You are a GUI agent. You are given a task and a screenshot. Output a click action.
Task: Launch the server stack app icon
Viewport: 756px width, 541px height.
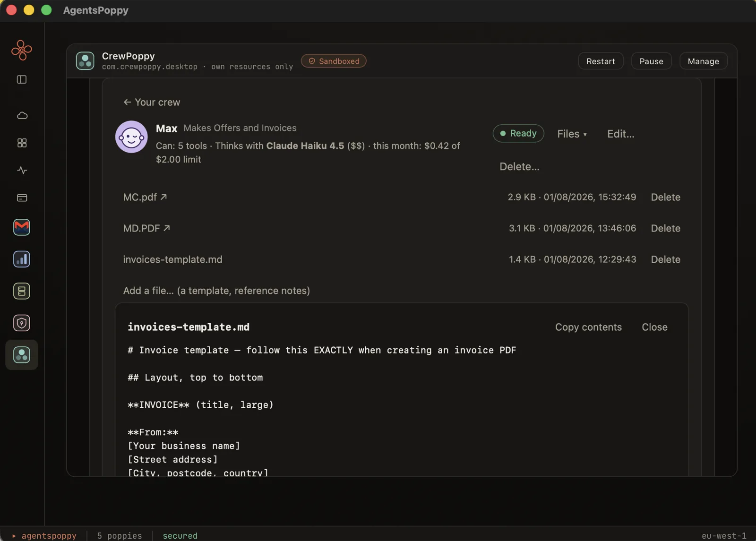pos(22,291)
